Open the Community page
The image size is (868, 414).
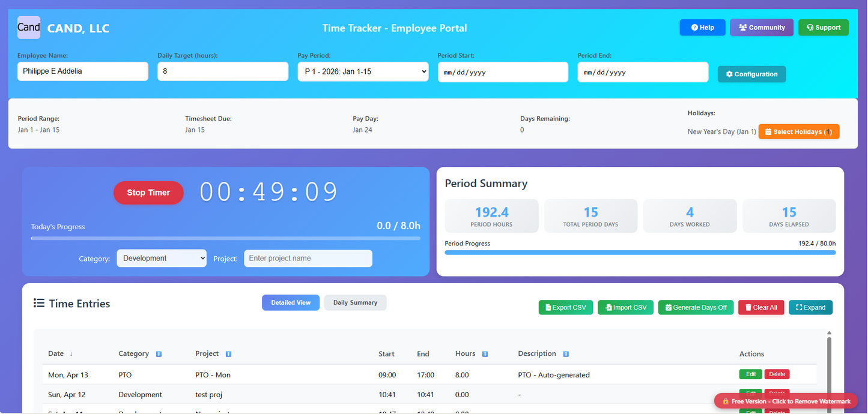(x=762, y=28)
